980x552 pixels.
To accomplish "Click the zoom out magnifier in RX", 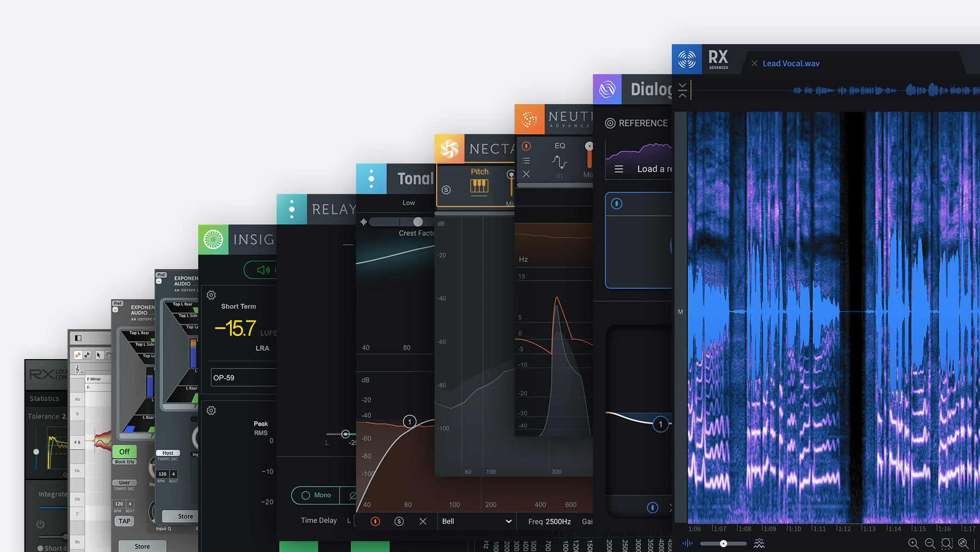I will coord(930,543).
